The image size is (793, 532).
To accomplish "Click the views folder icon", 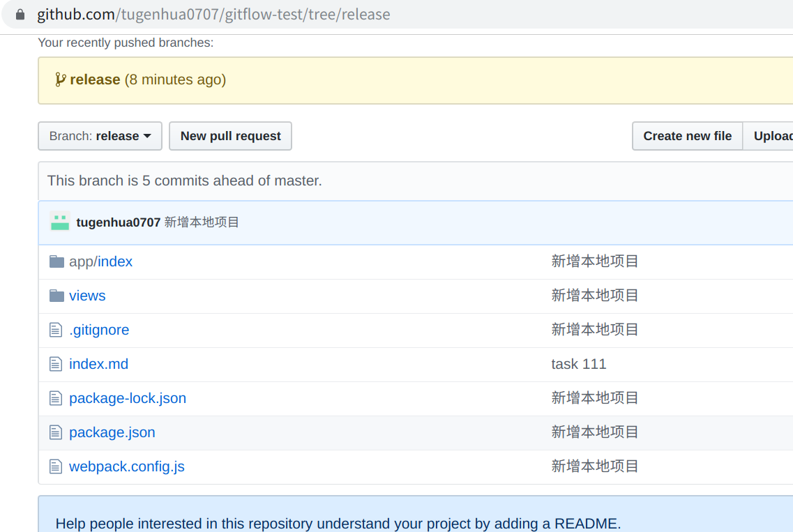I will [56, 296].
